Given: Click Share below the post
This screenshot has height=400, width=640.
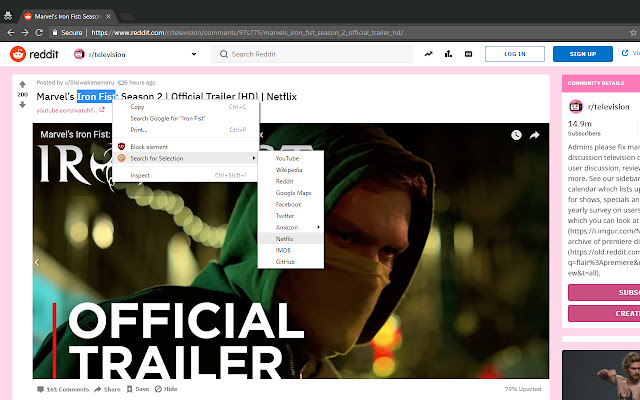Looking at the screenshot, I should pos(107,389).
